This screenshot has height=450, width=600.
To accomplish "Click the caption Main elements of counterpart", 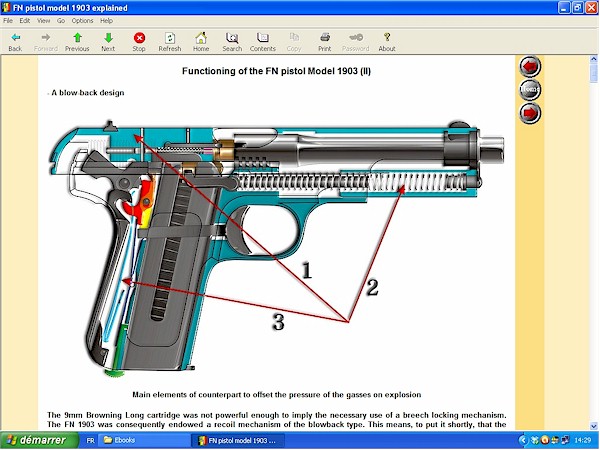I will 276,395.
